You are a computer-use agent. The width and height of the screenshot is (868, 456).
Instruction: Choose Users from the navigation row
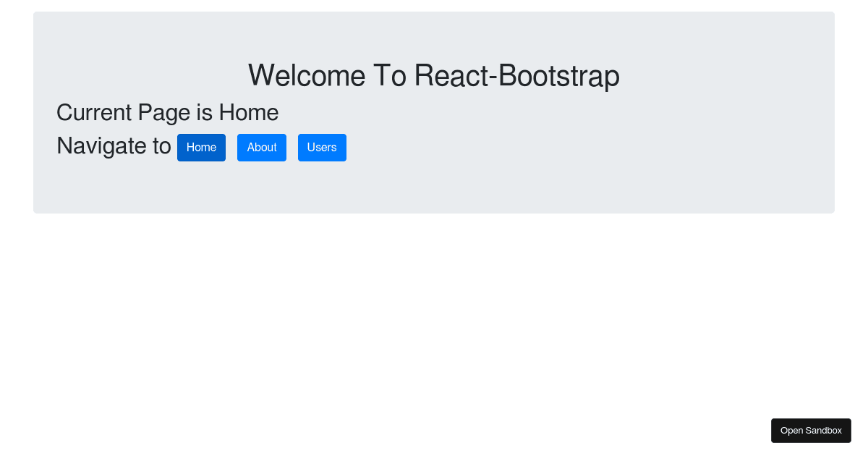(x=322, y=147)
